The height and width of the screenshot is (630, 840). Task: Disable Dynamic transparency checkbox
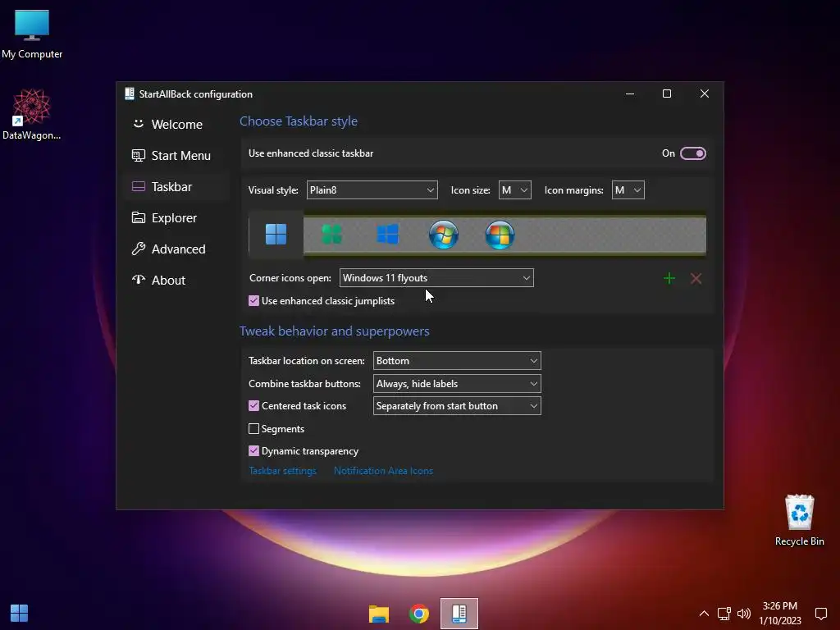click(x=254, y=451)
